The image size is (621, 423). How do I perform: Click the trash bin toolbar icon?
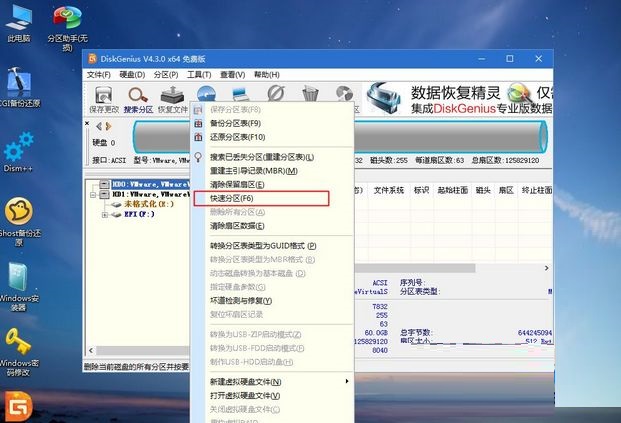310,94
